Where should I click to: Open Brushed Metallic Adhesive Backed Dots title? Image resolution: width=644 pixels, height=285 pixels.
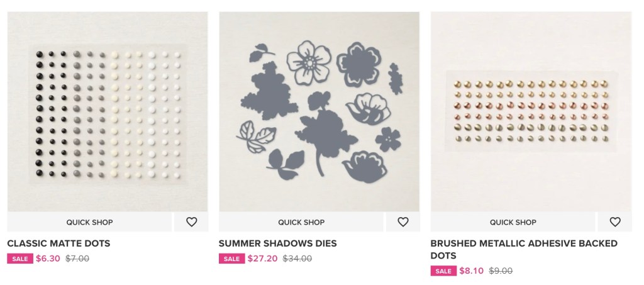pyautogui.click(x=524, y=243)
